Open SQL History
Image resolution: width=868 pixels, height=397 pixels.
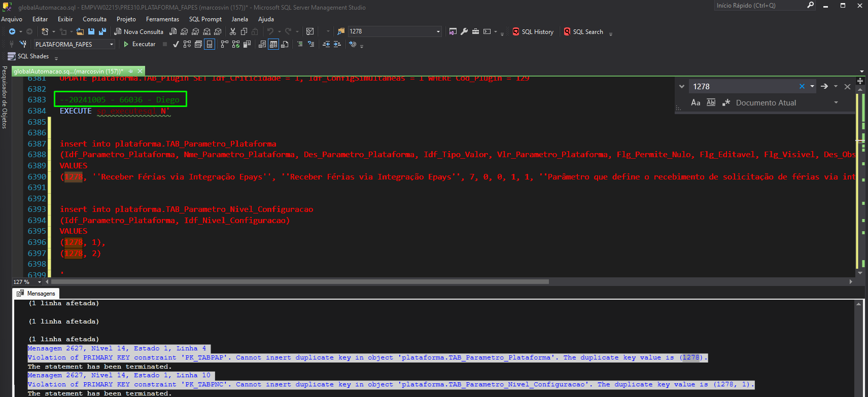533,31
